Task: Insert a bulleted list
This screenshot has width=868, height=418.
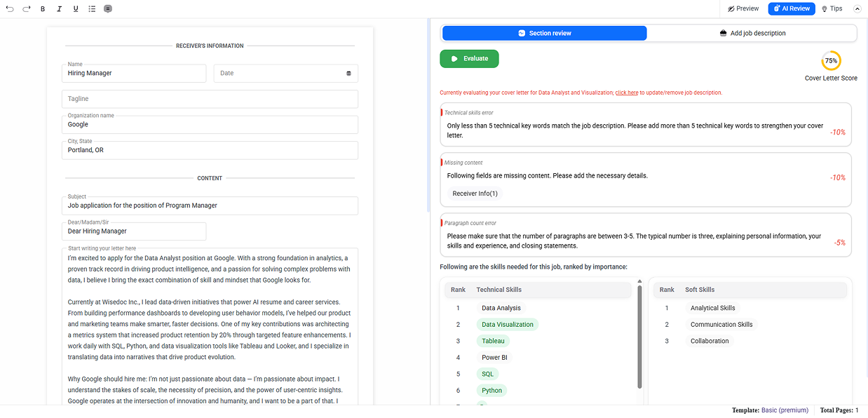Action: (x=92, y=8)
